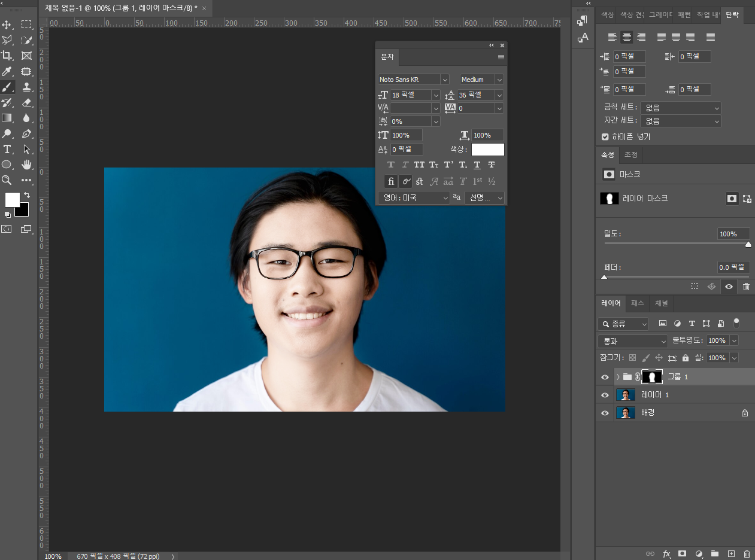Viewport: 755px width, 560px height.
Task: Select the Path Selection tool
Action: 26,149
